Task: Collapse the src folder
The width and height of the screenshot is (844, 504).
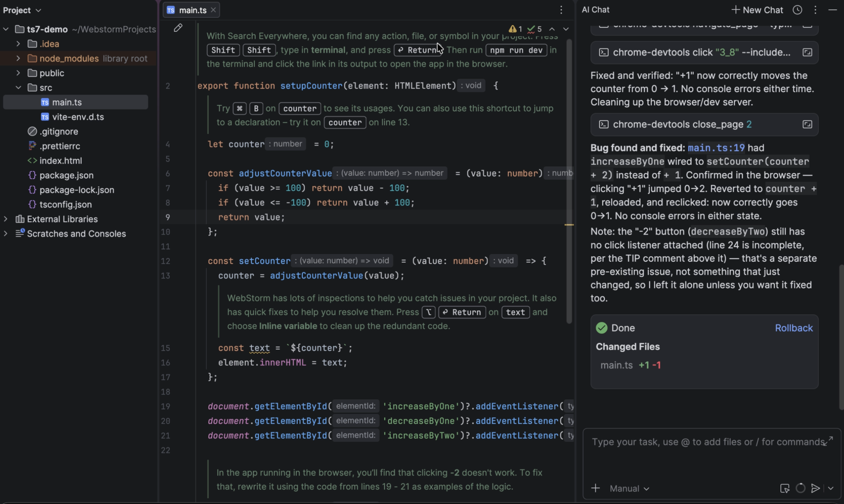Action: click(18, 88)
